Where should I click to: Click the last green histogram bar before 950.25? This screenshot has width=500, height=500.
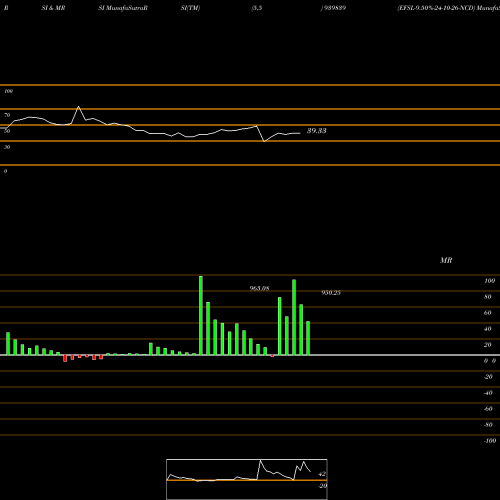(x=308, y=338)
